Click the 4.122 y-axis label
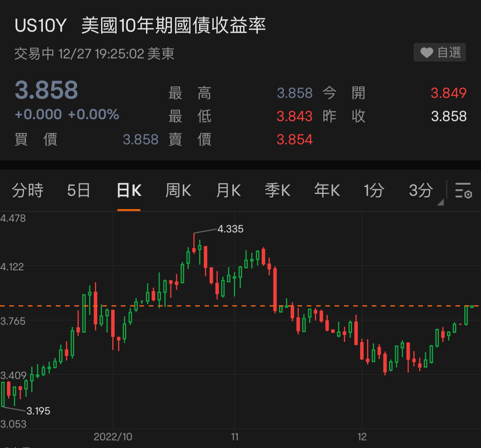 click(12, 266)
